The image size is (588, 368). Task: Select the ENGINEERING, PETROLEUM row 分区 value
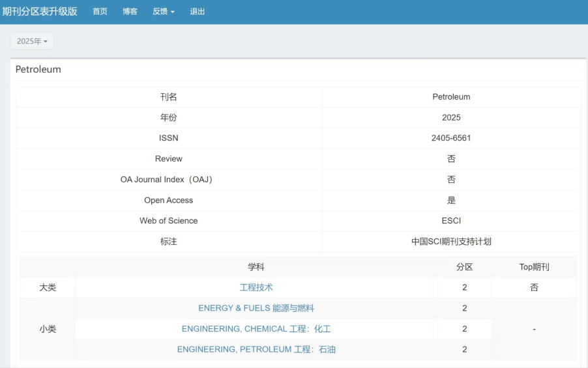[x=464, y=349]
